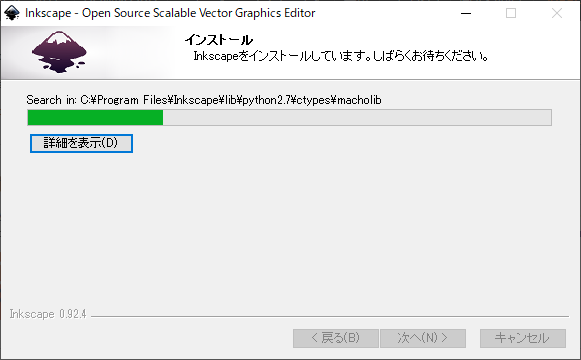Viewport: 581px width, 360px height.
Task: Close the installer with the X icon
Action: click(557, 13)
